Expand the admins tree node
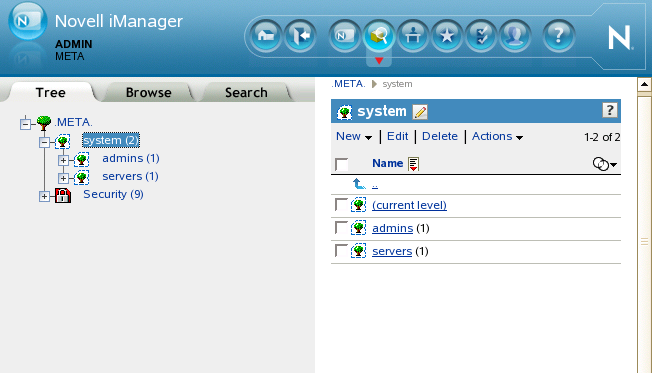Image resolution: width=652 pixels, height=373 pixels. tap(63, 160)
